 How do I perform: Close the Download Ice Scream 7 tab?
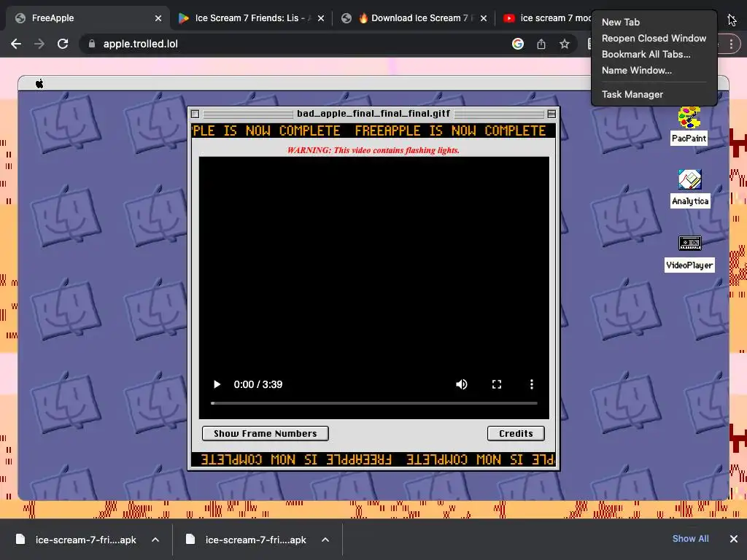pyautogui.click(x=484, y=18)
